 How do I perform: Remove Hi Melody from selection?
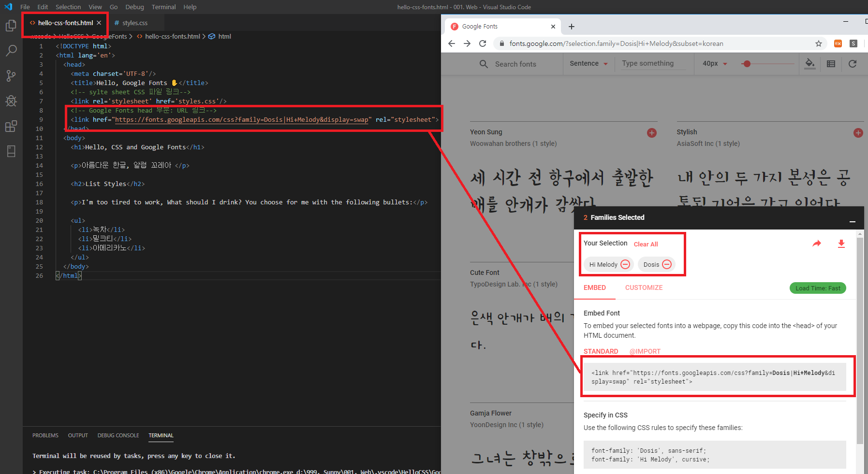pyautogui.click(x=625, y=264)
